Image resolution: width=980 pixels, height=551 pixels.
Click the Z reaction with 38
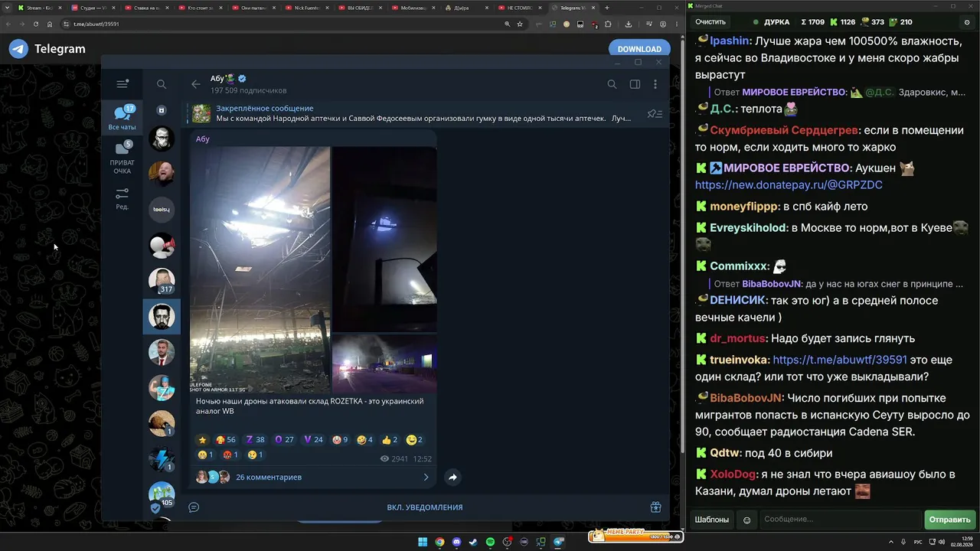coord(255,440)
